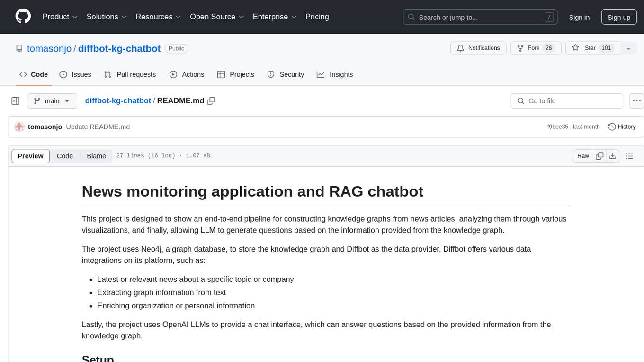Switch to the Actions tab
644x362 pixels.
187,74
